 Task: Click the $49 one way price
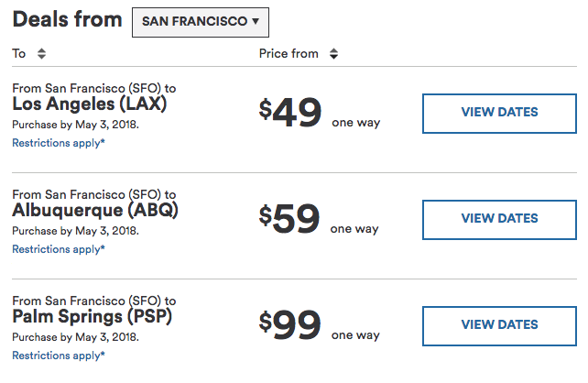(x=291, y=114)
